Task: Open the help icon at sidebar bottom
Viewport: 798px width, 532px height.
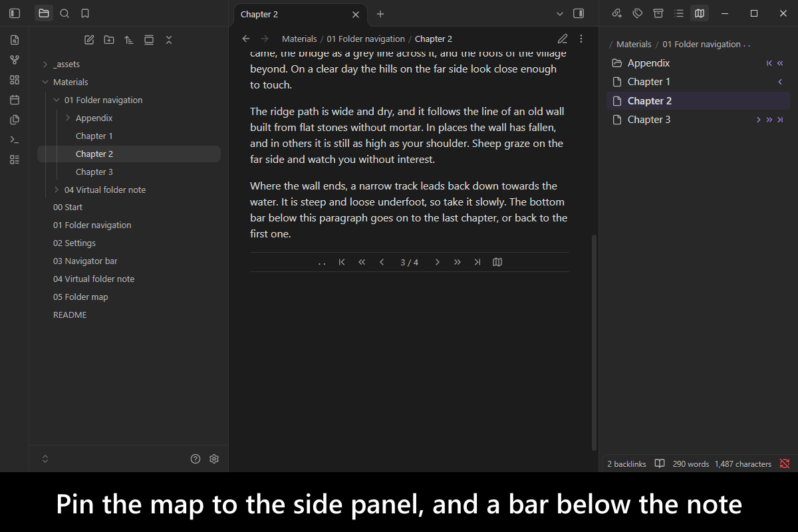Action: coord(196,459)
